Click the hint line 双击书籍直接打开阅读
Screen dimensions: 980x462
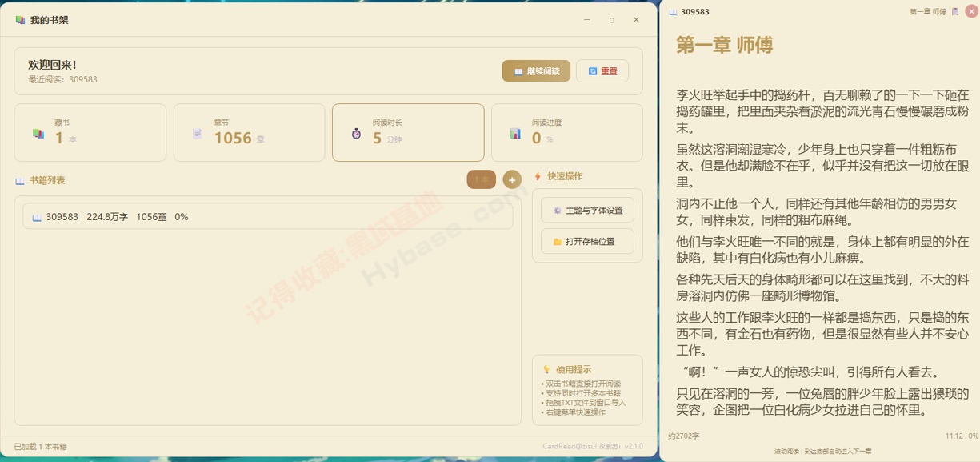[581, 384]
